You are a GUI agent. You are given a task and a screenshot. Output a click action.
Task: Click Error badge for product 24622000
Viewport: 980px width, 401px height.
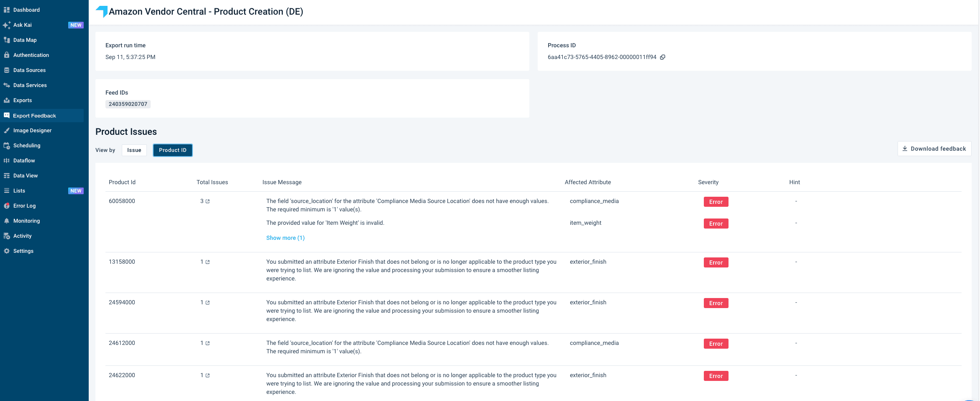point(716,376)
